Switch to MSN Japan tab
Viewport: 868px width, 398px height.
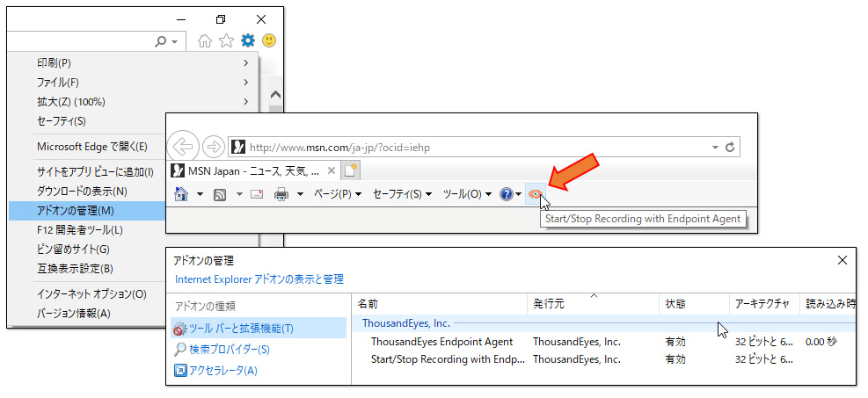(x=246, y=170)
